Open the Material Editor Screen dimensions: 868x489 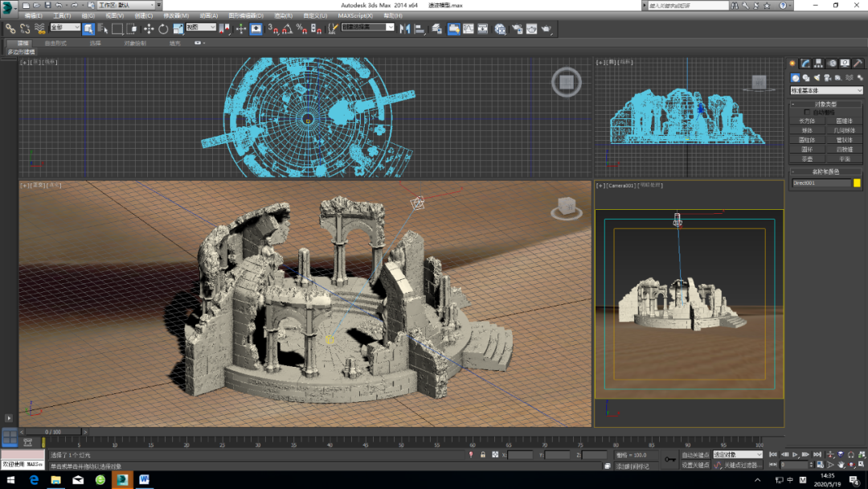click(x=500, y=29)
